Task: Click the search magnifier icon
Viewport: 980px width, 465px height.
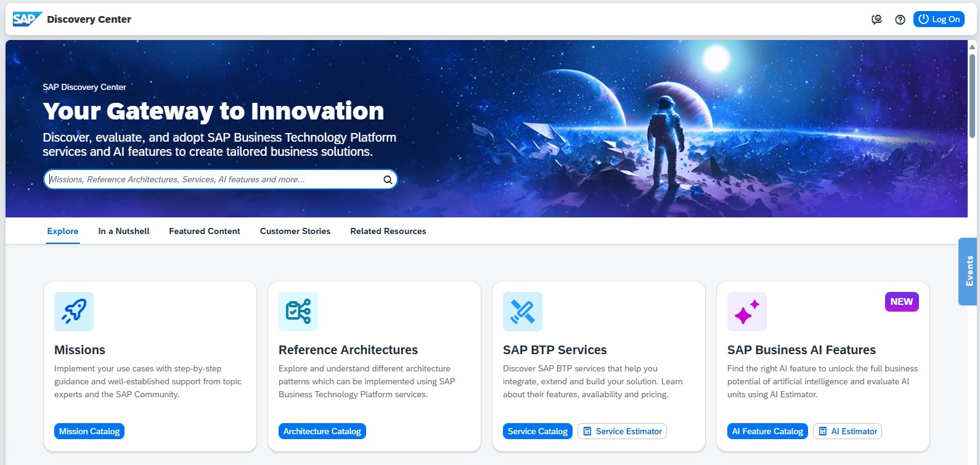Action: tap(388, 180)
